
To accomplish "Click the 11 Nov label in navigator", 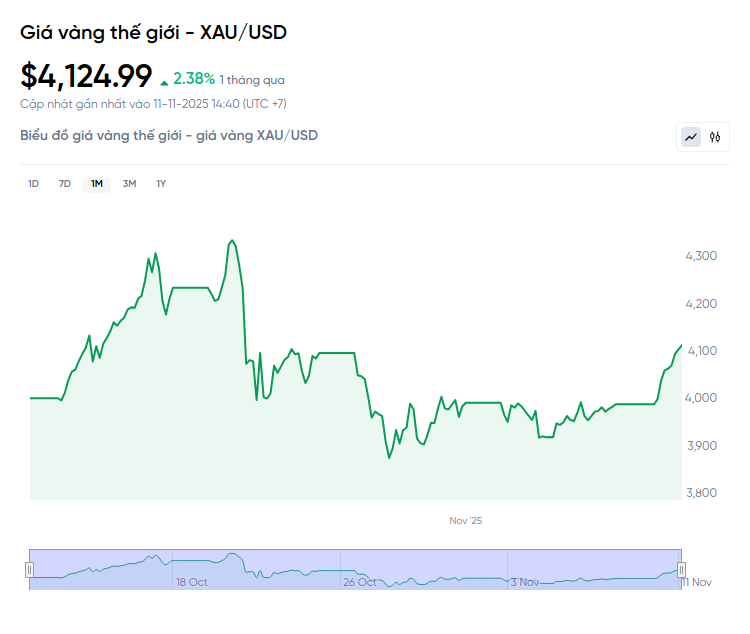I will coord(697,582).
